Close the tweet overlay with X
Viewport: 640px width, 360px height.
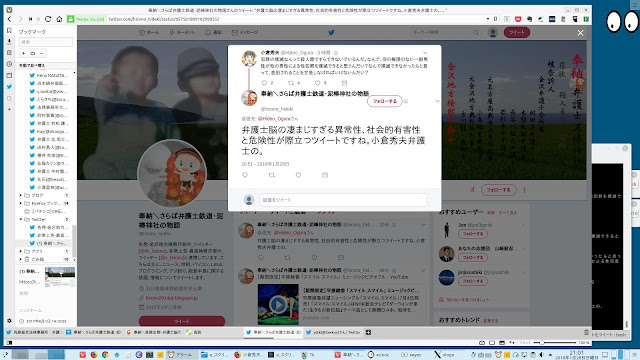pyautogui.click(x=580, y=33)
